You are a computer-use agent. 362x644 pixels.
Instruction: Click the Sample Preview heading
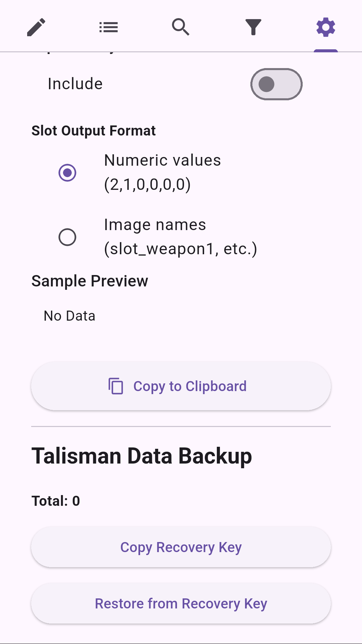click(x=90, y=281)
